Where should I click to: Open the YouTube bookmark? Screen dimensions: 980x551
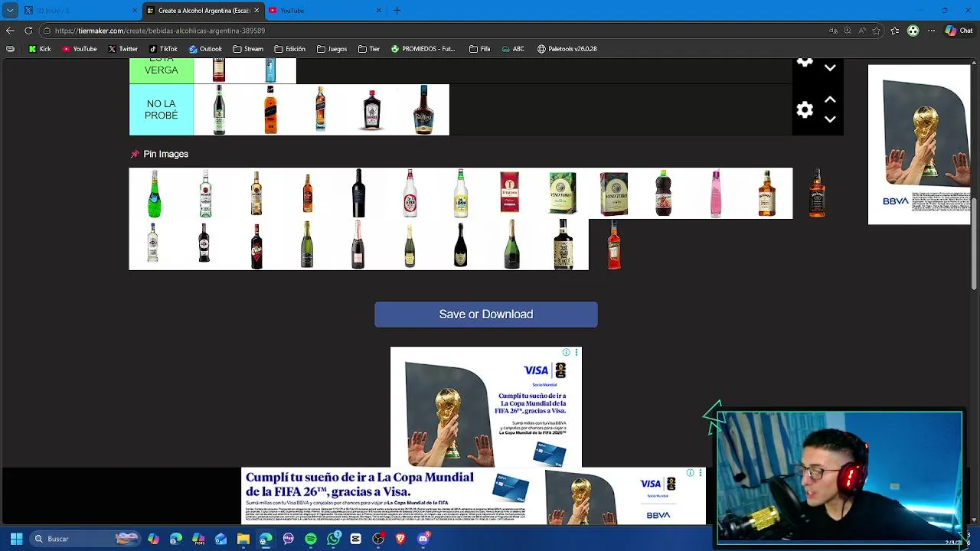(80, 49)
